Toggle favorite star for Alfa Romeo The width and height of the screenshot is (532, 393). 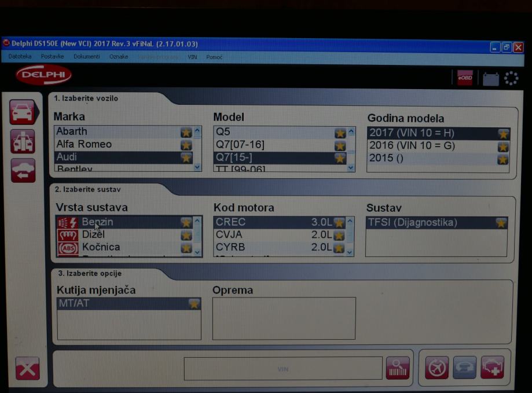point(186,145)
